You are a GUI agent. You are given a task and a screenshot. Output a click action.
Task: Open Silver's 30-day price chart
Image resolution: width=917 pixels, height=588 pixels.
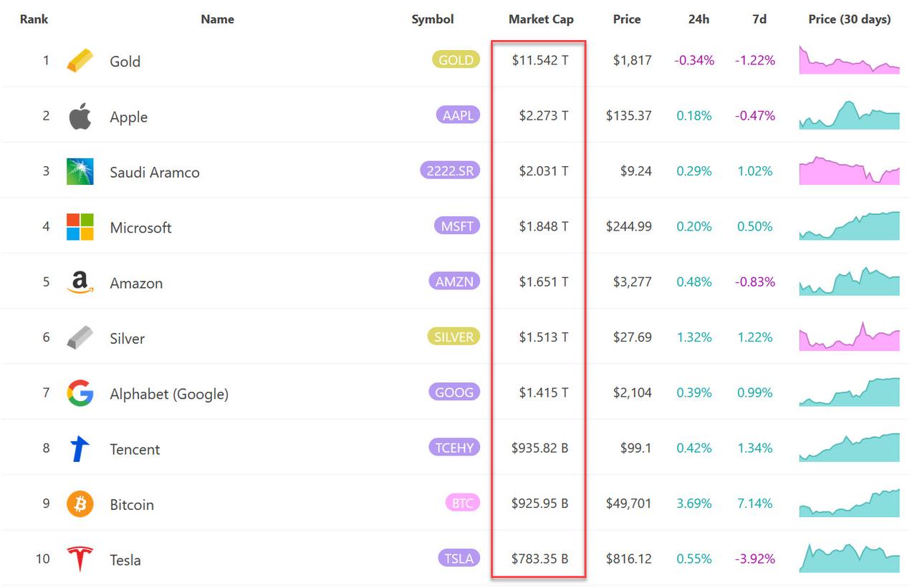(850, 337)
